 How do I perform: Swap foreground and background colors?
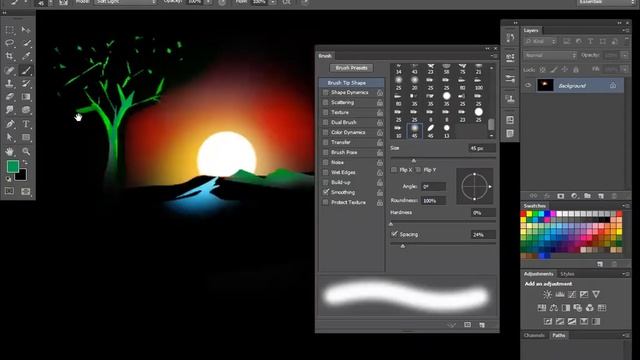click(25, 163)
